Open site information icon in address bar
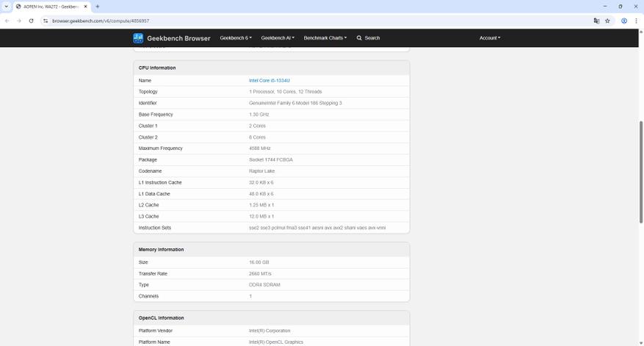The image size is (644, 346). click(46, 21)
